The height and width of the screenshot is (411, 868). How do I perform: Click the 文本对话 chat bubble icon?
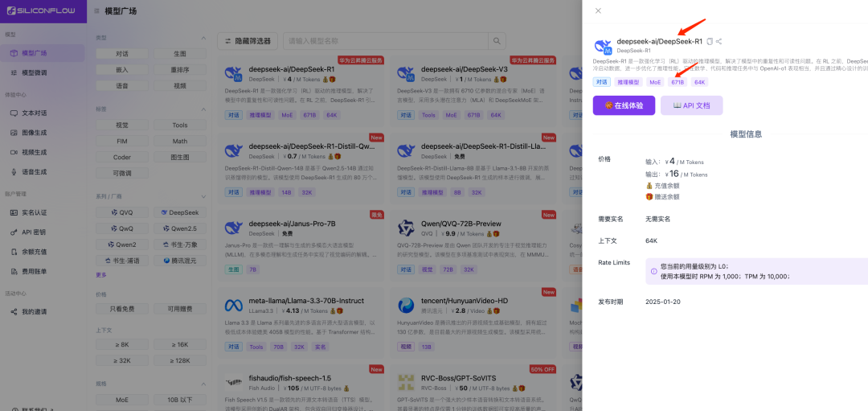coord(14,113)
